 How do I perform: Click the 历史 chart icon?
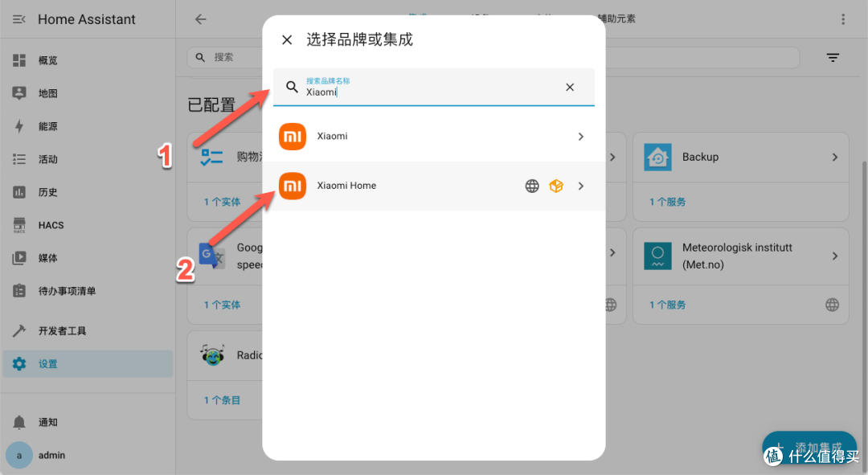point(19,192)
